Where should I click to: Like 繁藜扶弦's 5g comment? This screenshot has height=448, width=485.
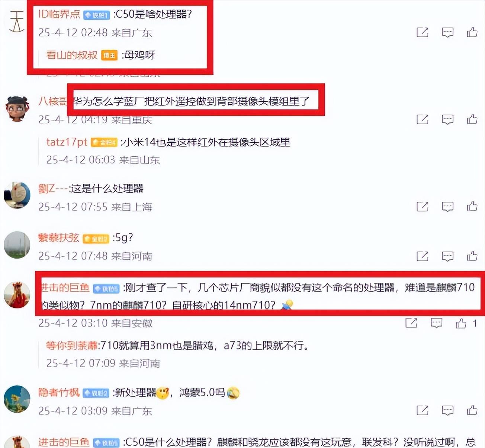pyautogui.click(x=472, y=256)
